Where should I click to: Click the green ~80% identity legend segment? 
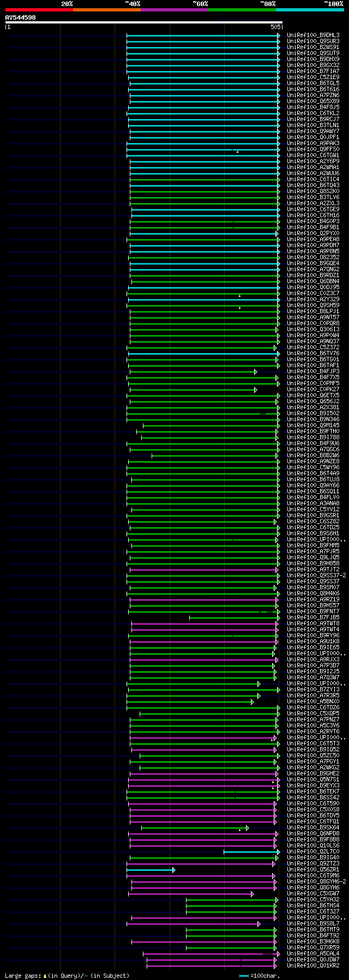click(x=242, y=10)
